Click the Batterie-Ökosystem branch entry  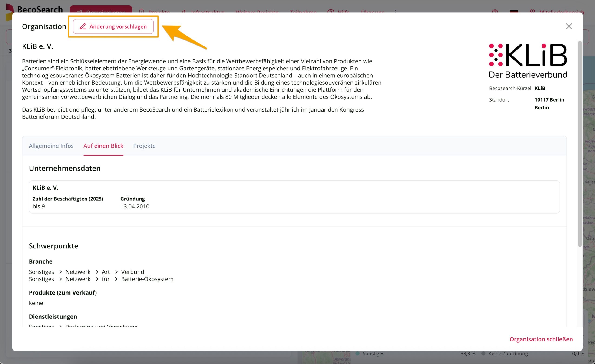click(x=147, y=279)
